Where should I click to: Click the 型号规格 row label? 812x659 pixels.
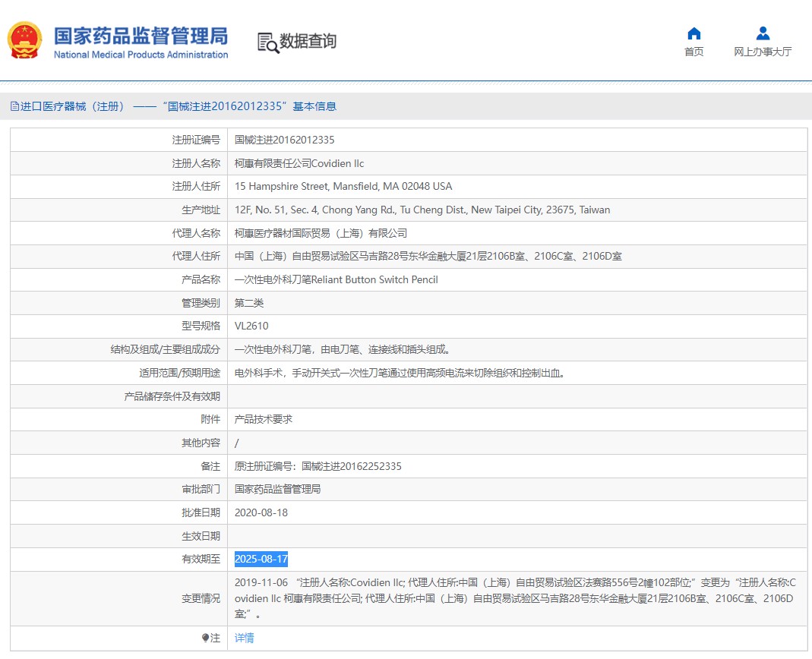(x=201, y=326)
